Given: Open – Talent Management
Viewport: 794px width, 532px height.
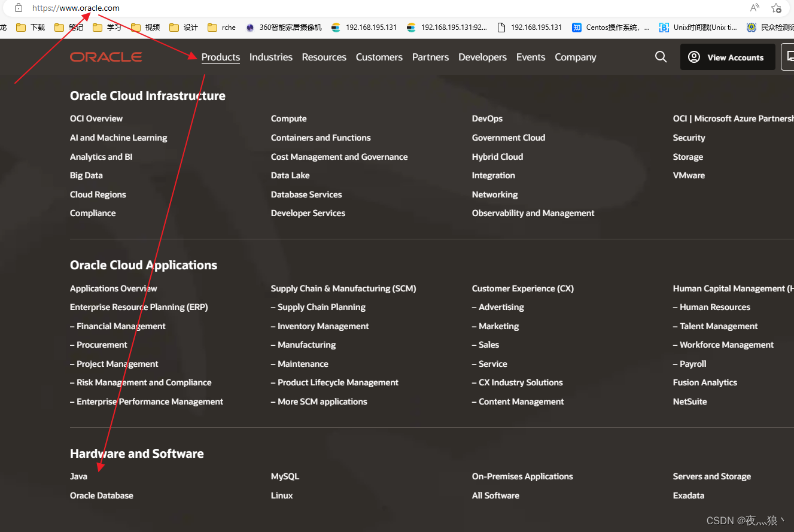Looking at the screenshot, I should point(715,326).
